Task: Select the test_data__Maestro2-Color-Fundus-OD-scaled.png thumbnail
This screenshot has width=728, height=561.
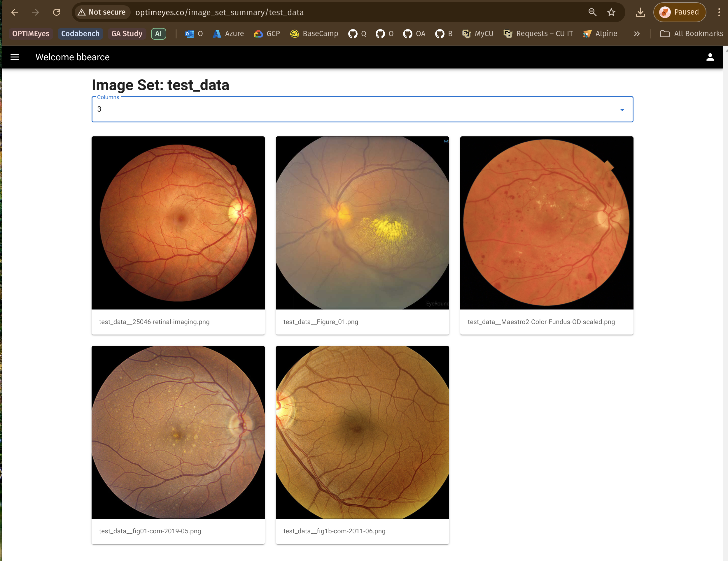Action: pyautogui.click(x=547, y=223)
